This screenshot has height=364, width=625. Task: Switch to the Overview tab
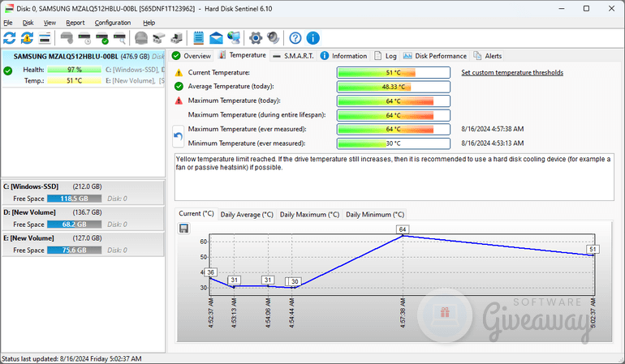[x=192, y=56]
